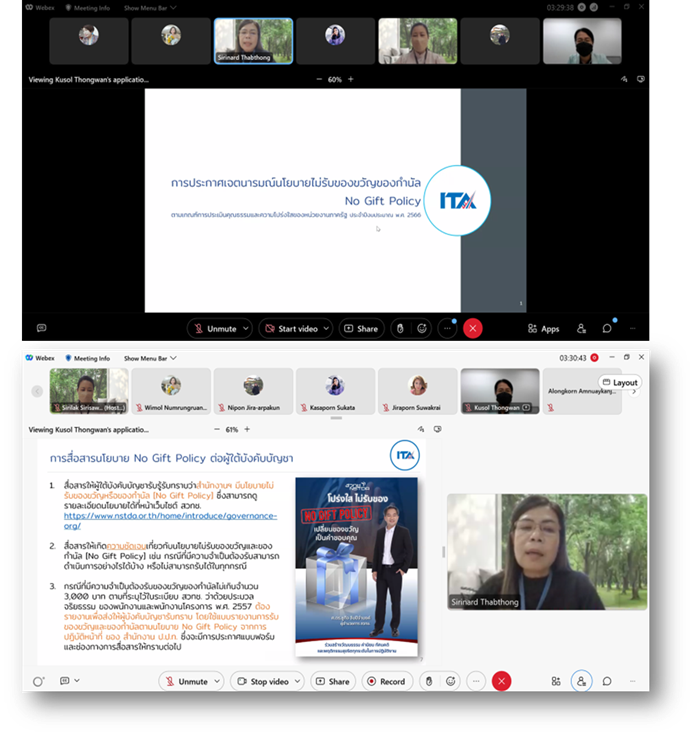Open Meeting Info in the light window

point(87,357)
